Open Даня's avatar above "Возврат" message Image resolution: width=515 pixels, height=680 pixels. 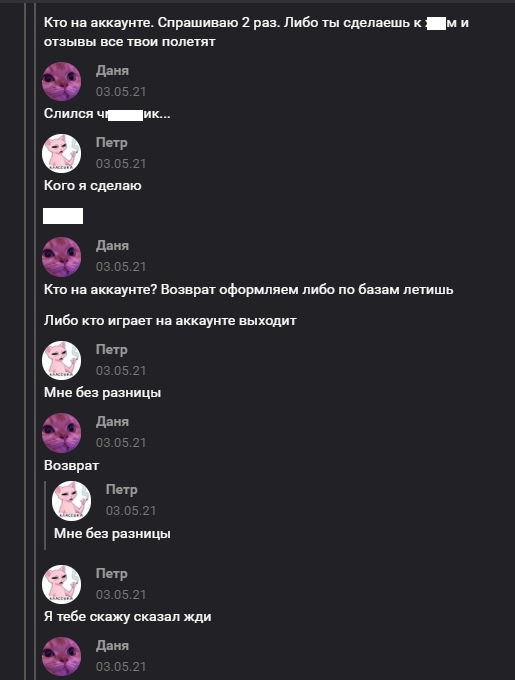[62, 433]
